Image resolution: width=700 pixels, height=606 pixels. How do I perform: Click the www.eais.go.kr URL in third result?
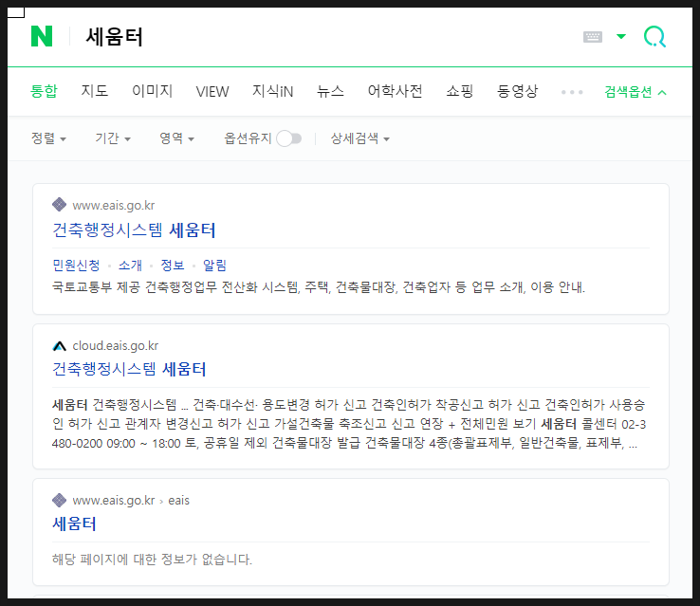(114, 501)
